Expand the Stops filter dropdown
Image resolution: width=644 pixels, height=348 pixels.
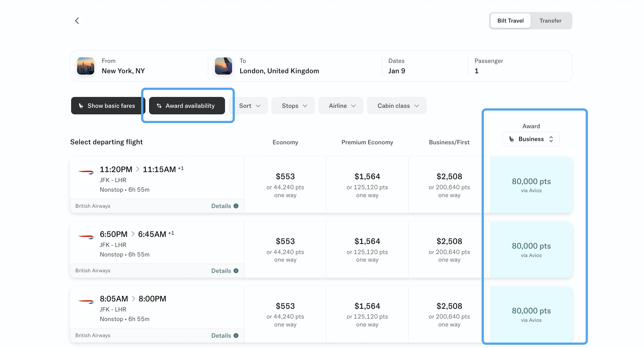click(294, 106)
